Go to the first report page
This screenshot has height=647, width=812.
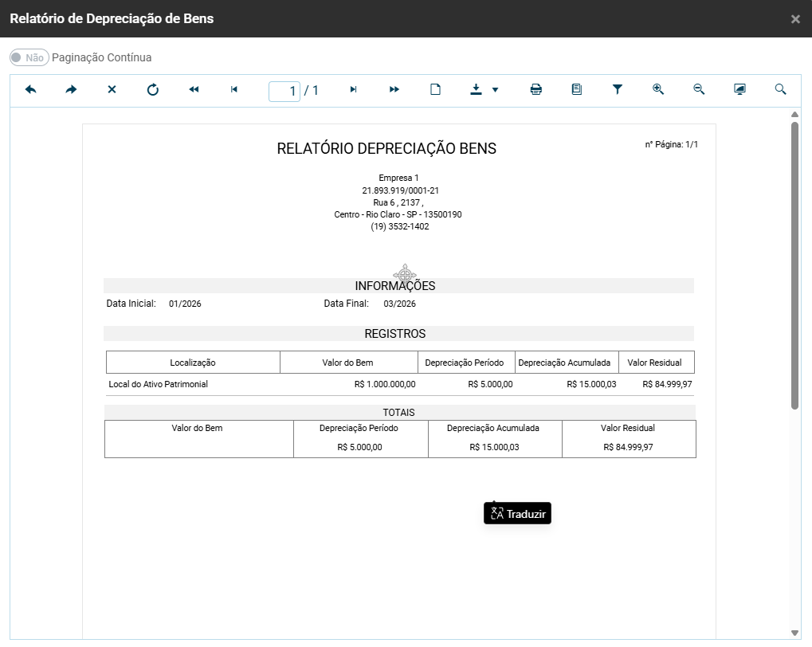(x=194, y=90)
